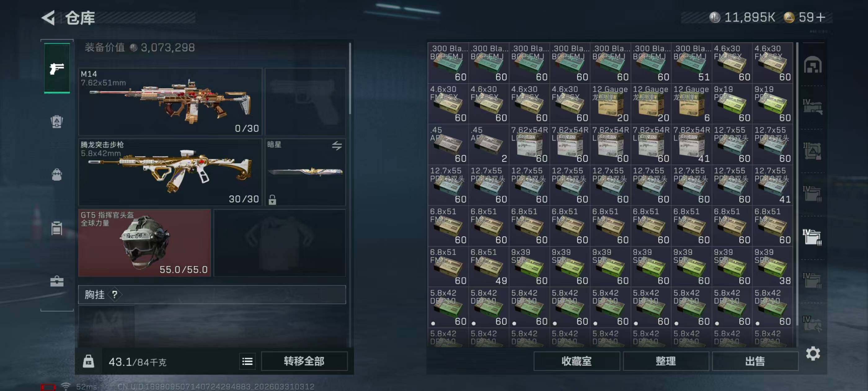This screenshot has height=391, width=868.
Task: Open the 收藏室 collection room
Action: (577, 361)
